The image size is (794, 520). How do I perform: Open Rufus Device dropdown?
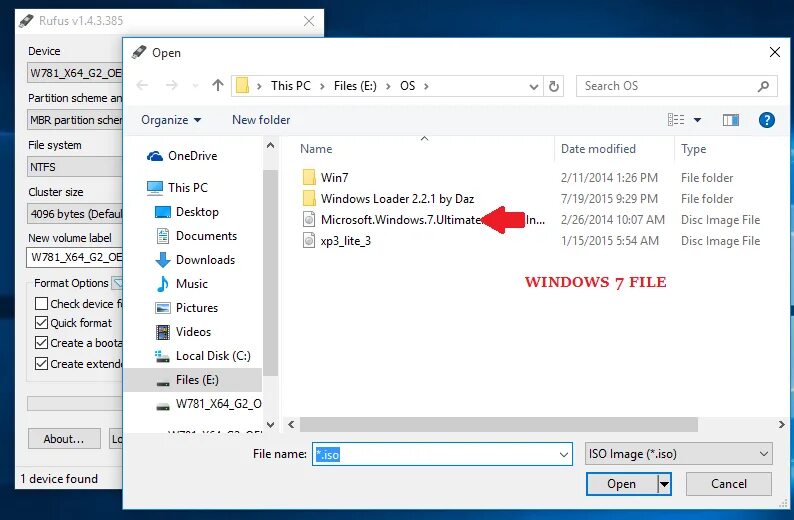(x=74, y=73)
